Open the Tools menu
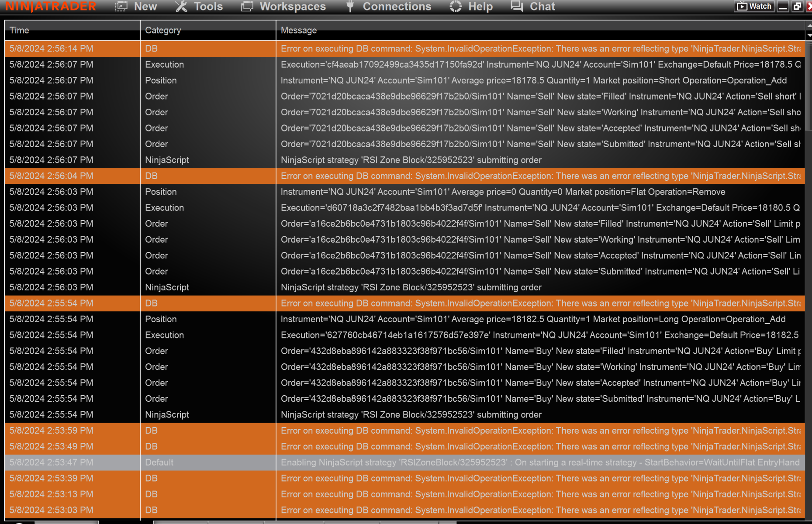 [199, 7]
